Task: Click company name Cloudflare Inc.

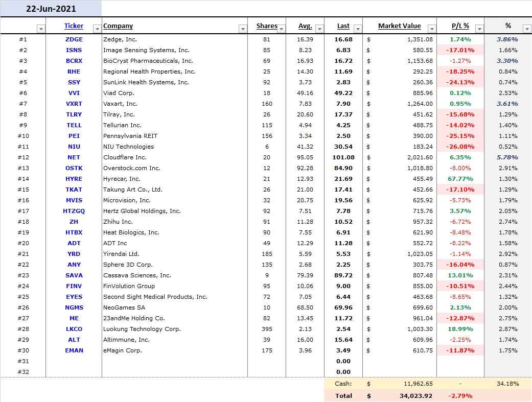Action: (125, 157)
